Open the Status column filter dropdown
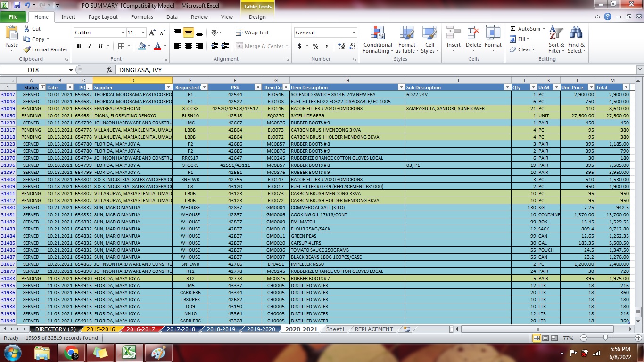This screenshot has height=362, width=644. (42, 88)
